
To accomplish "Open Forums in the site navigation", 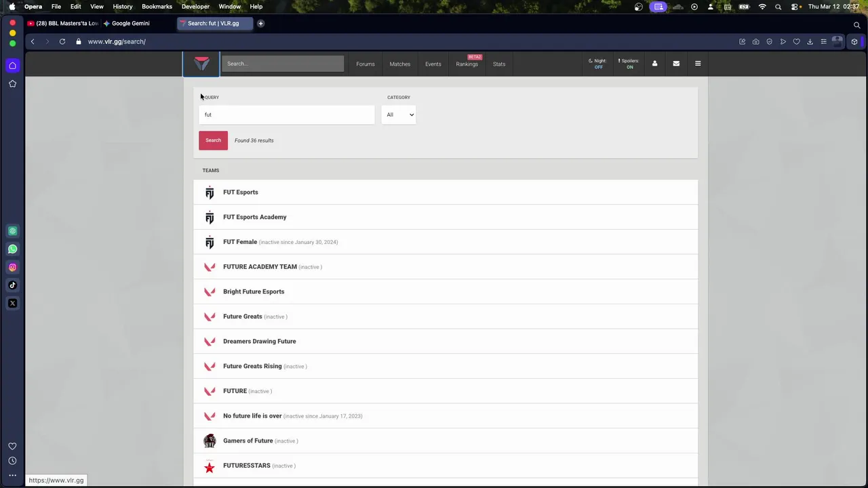I will coord(366,64).
